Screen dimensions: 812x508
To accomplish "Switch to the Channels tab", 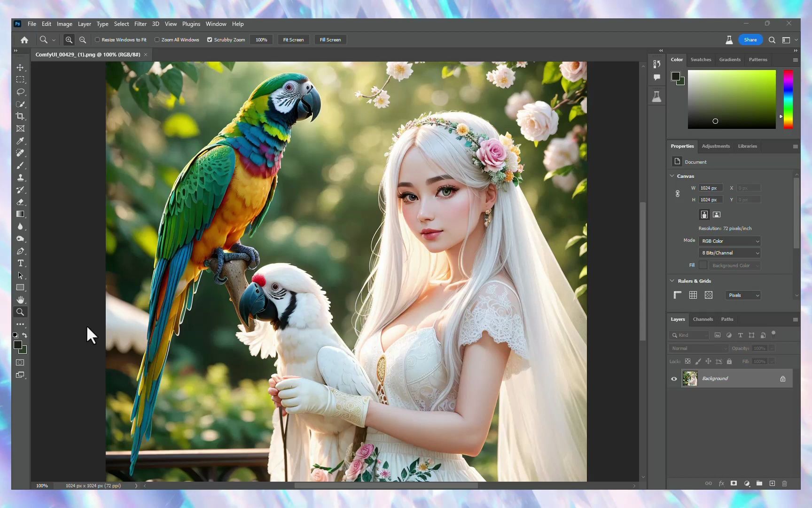I will point(703,319).
